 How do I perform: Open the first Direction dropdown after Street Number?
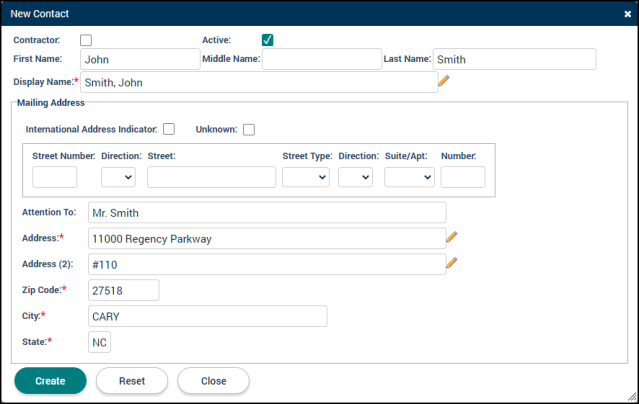pos(118,177)
